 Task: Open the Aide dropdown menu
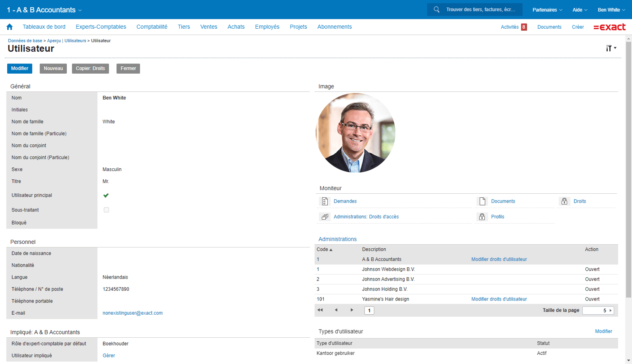pos(580,10)
